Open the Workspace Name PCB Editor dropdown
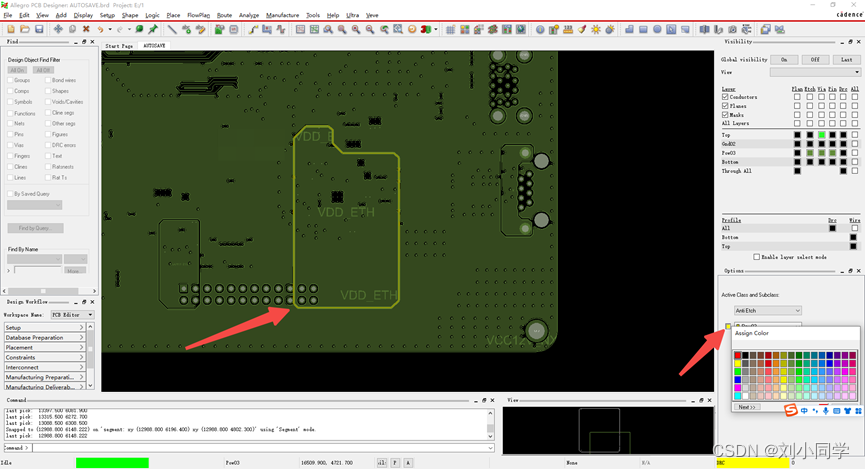The width and height of the screenshot is (865, 469). tap(75, 315)
